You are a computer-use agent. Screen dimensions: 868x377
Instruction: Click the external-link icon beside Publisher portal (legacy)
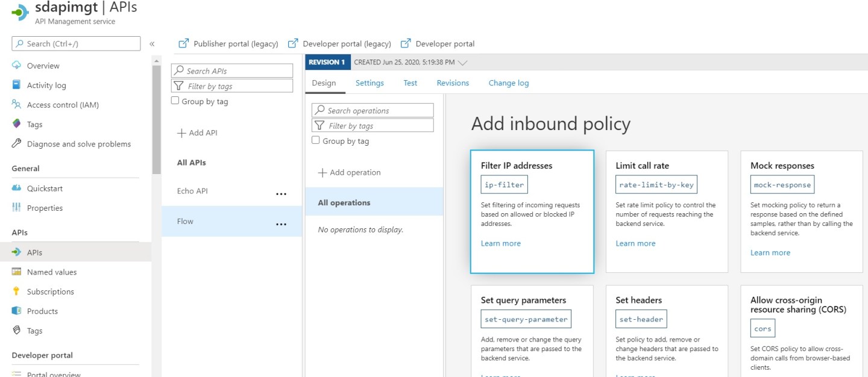(184, 43)
